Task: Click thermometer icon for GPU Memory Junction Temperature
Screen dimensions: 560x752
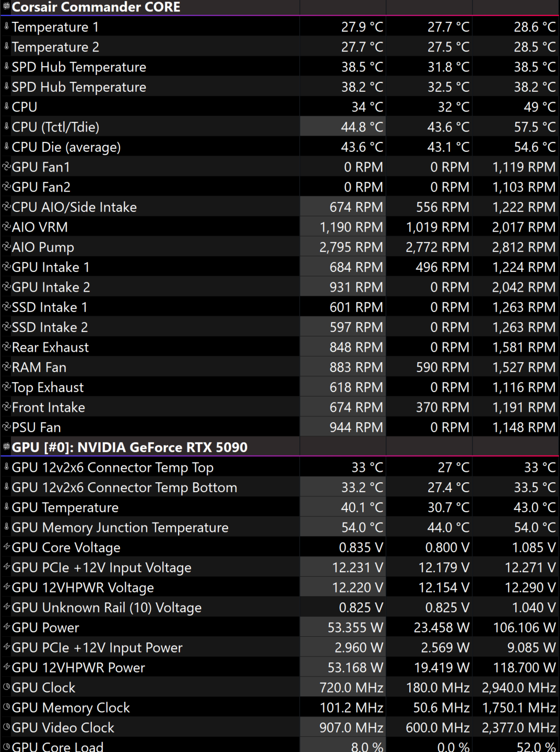Action: tap(7, 527)
